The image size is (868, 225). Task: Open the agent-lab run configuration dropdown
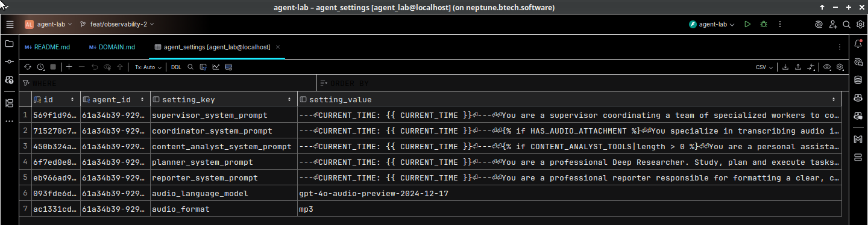click(x=712, y=25)
